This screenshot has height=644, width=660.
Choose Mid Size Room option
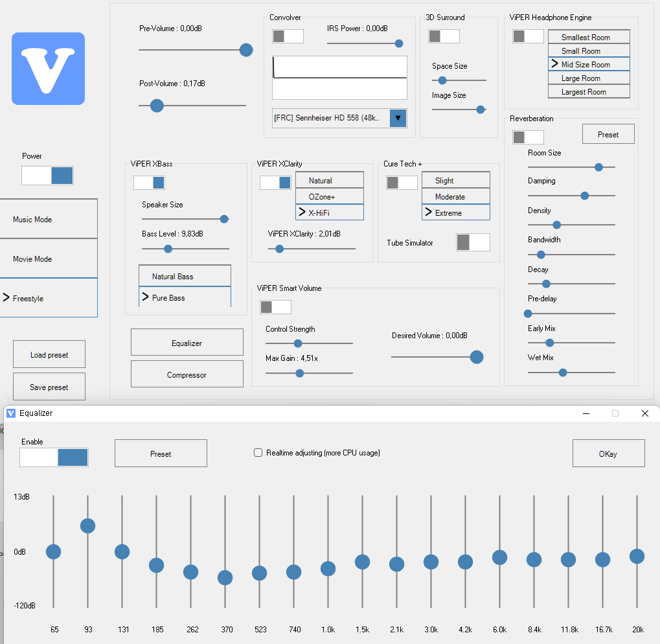pos(589,64)
